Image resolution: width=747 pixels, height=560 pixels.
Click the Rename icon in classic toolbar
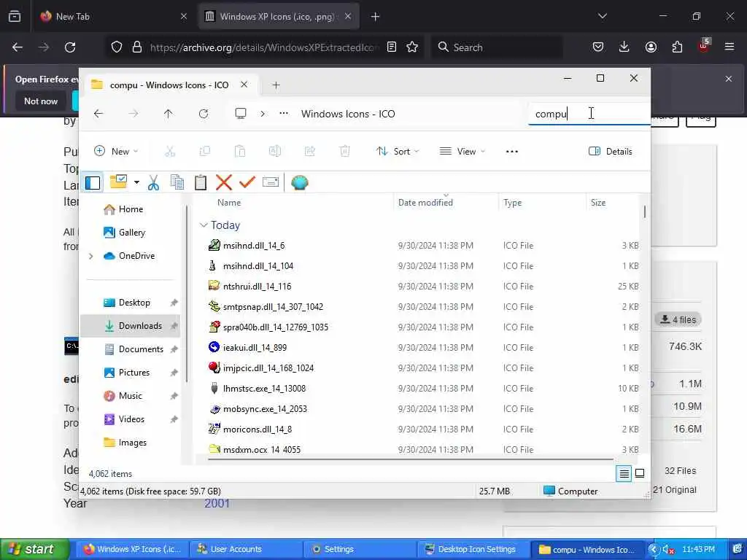[271, 182]
